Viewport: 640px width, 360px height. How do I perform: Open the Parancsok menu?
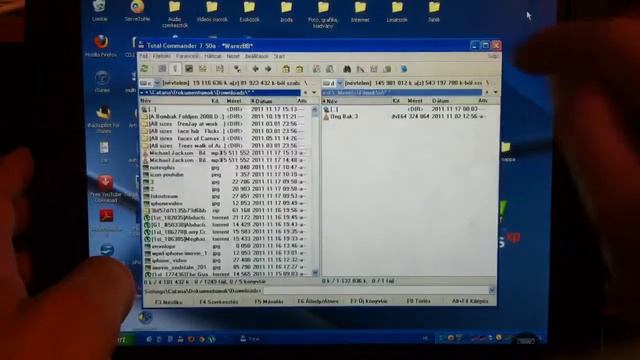[188, 56]
